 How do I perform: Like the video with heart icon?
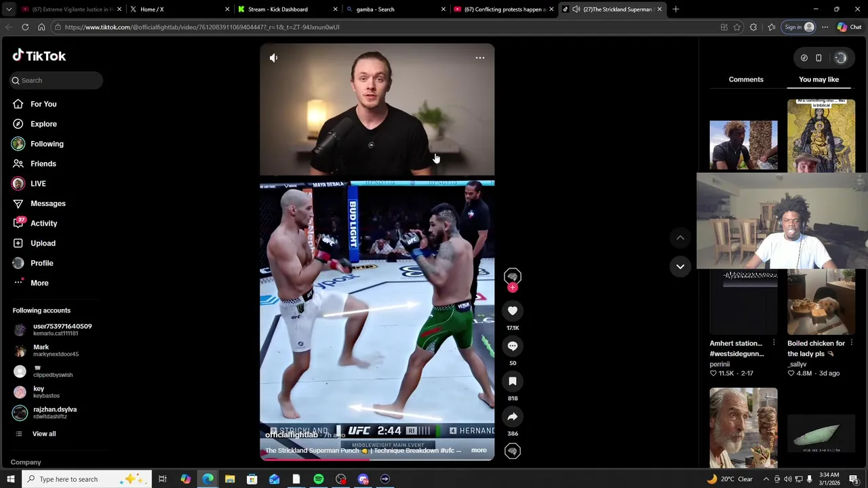(x=513, y=311)
